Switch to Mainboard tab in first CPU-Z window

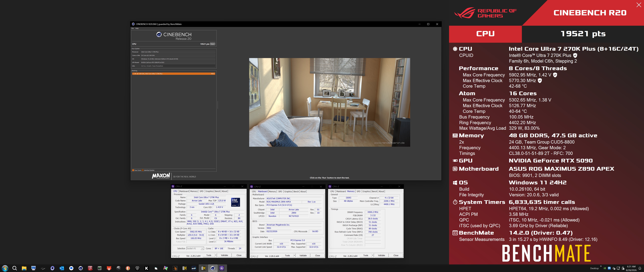coord(184,191)
